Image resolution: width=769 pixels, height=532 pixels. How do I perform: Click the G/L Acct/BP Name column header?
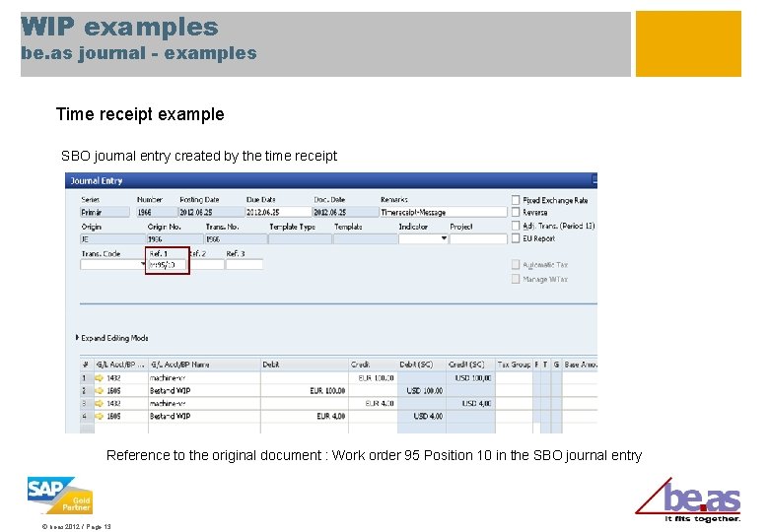click(x=204, y=365)
